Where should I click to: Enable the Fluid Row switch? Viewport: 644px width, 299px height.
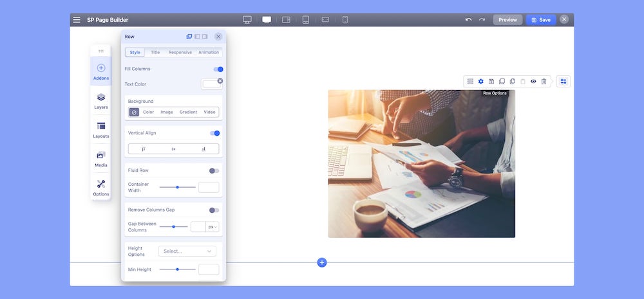click(x=214, y=170)
